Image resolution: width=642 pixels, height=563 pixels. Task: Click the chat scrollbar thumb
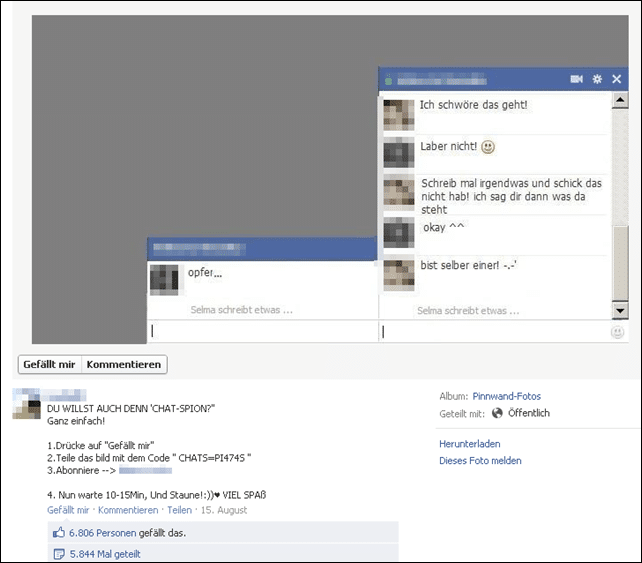tap(620, 262)
